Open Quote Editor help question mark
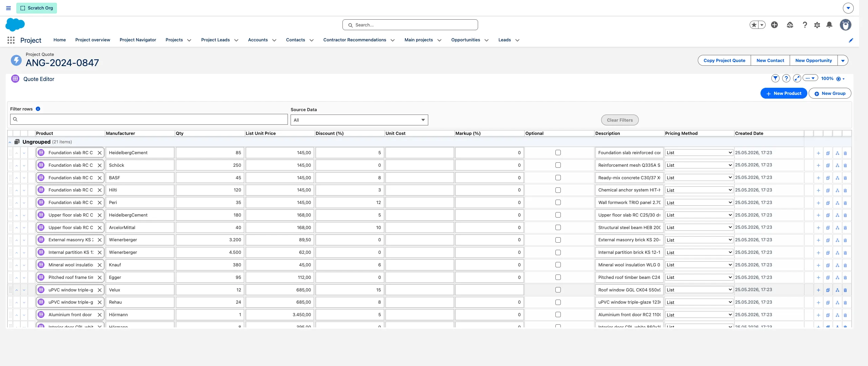 786,79
